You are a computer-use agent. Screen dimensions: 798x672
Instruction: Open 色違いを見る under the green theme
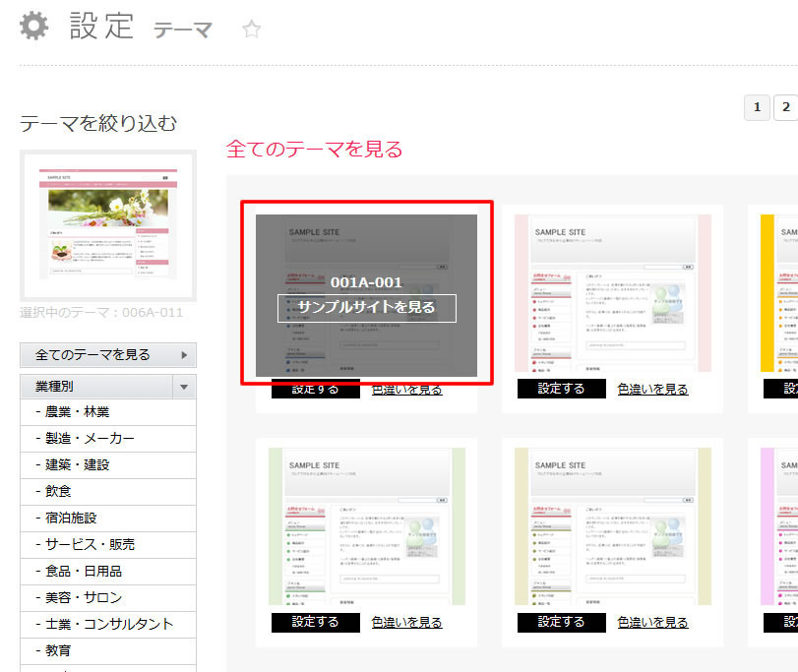point(407,622)
